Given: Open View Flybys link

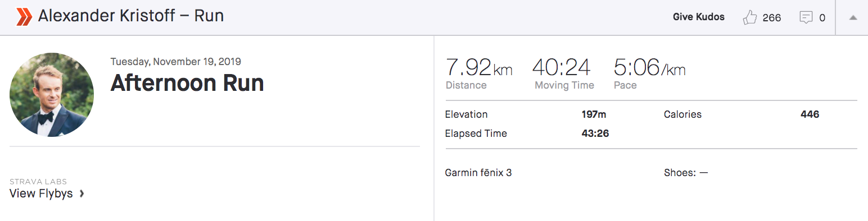Looking at the screenshot, I should tap(41, 194).
